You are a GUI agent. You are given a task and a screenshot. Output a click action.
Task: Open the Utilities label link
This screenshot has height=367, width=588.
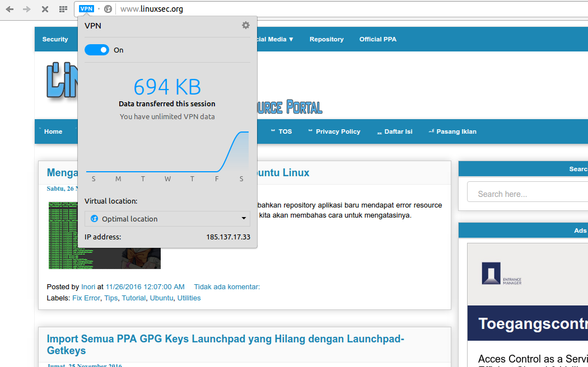189,298
